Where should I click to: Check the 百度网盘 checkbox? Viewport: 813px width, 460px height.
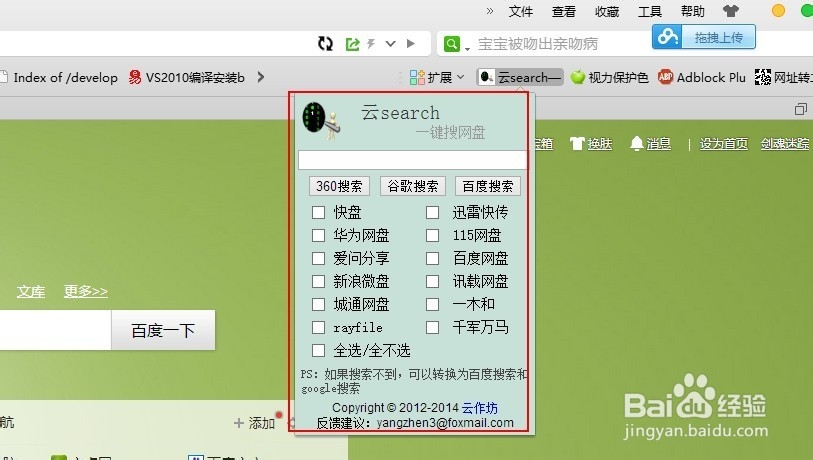(x=432, y=258)
